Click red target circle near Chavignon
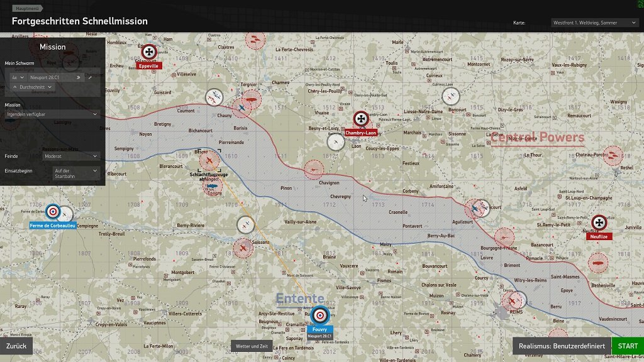The image size is (644, 362). [314, 170]
